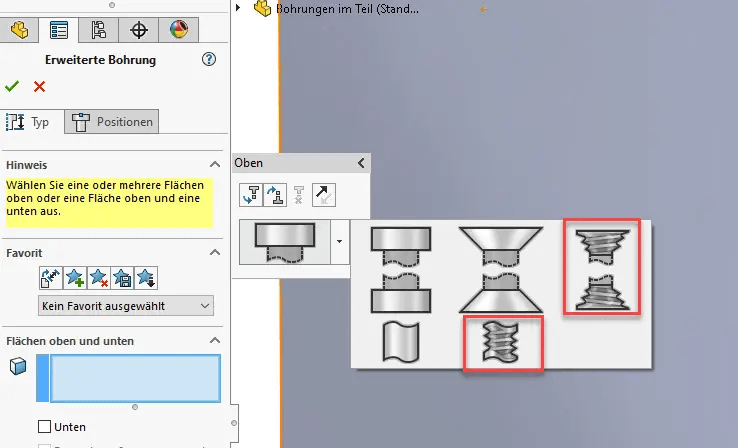Open help for Erweiterte Bohrung

(x=209, y=60)
